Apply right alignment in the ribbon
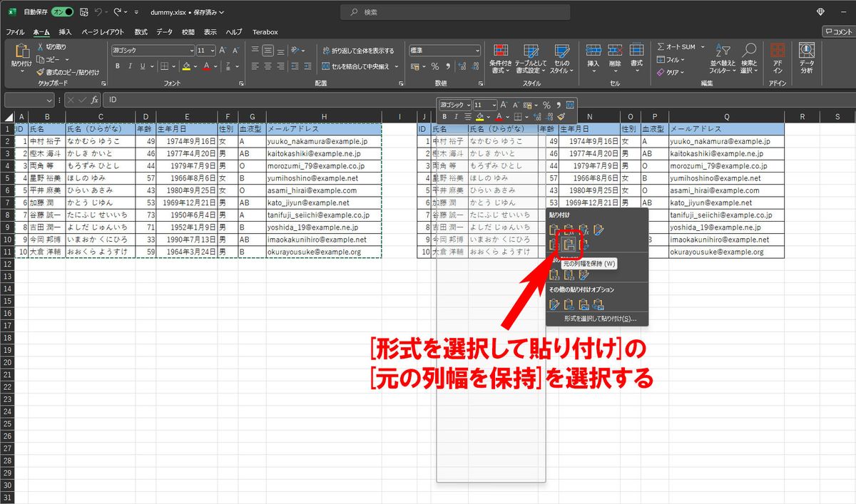856x504 pixels. [280, 66]
